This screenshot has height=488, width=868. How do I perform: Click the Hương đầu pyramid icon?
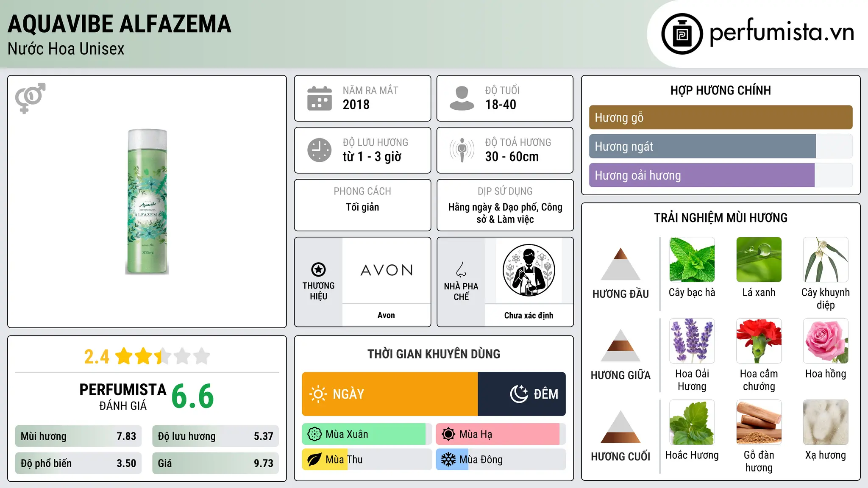pyautogui.click(x=620, y=264)
